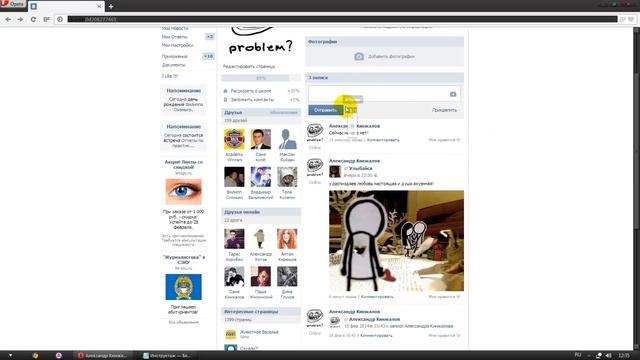
Task: Click the problem? profile picture
Action: click(260, 41)
